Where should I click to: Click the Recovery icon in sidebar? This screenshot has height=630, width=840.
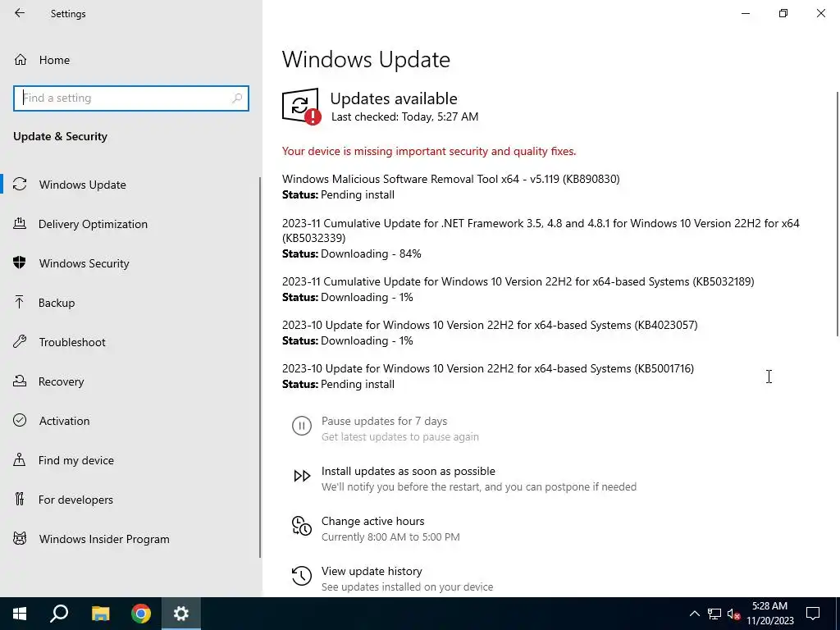click(x=20, y=381)
